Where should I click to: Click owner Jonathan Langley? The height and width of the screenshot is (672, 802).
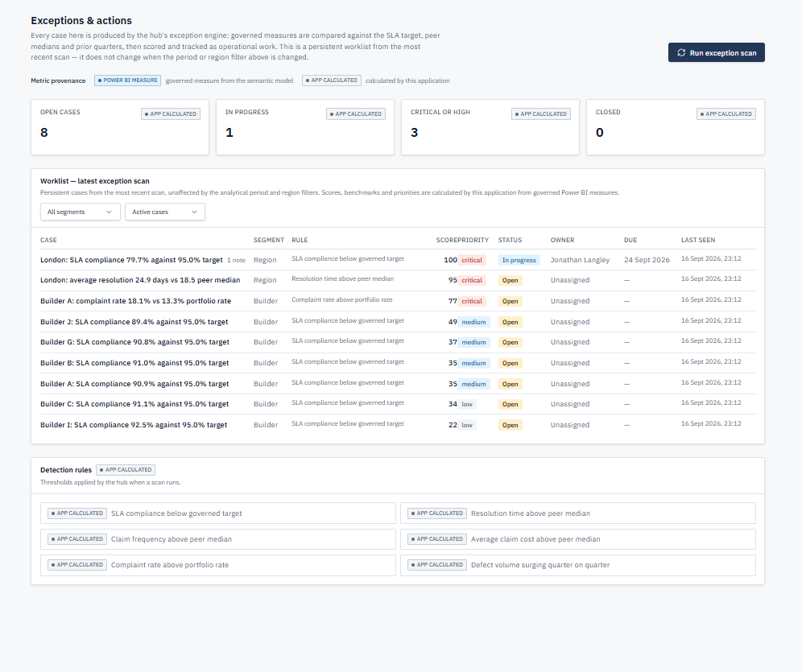tap(580, 260)
